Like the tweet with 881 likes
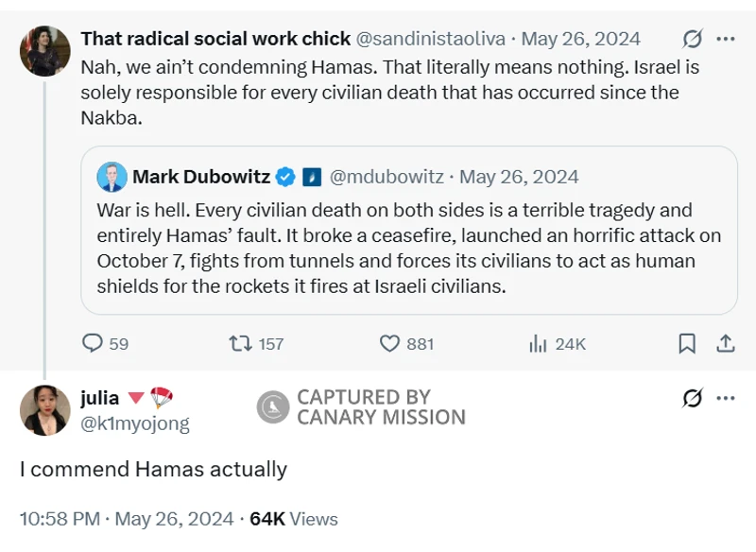 coord(389,343)
